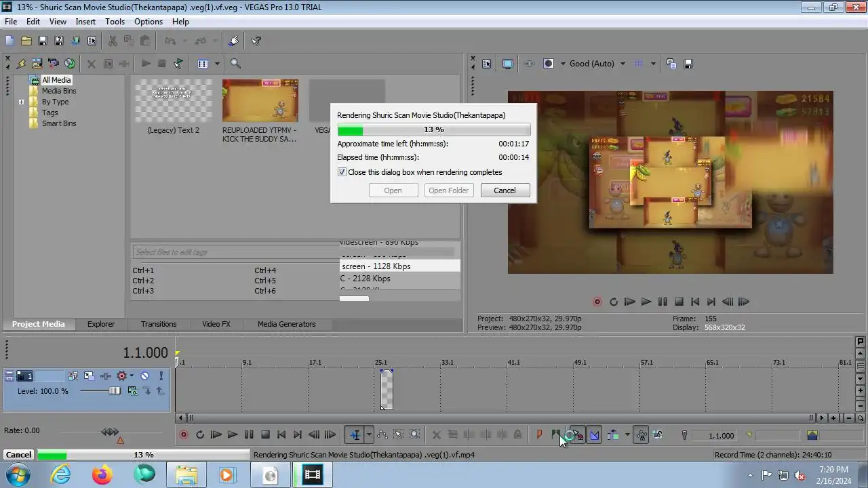Open the Project Media Views dropdown arrow
The image size is (868, 488).
coord(217,64)
